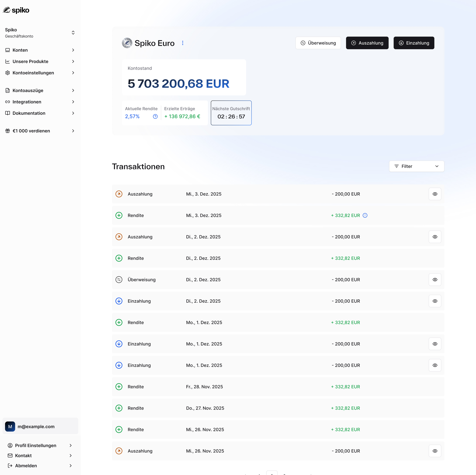Click eye icon on first Einzahlung Mo., 1. Dez. row
Screen dimensions: 476x475
(435, 344)
